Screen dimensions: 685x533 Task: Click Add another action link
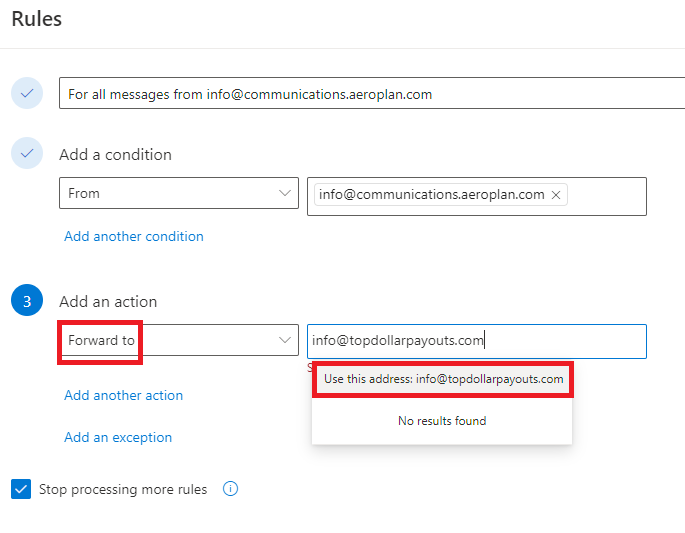click(x=124, y=395)
